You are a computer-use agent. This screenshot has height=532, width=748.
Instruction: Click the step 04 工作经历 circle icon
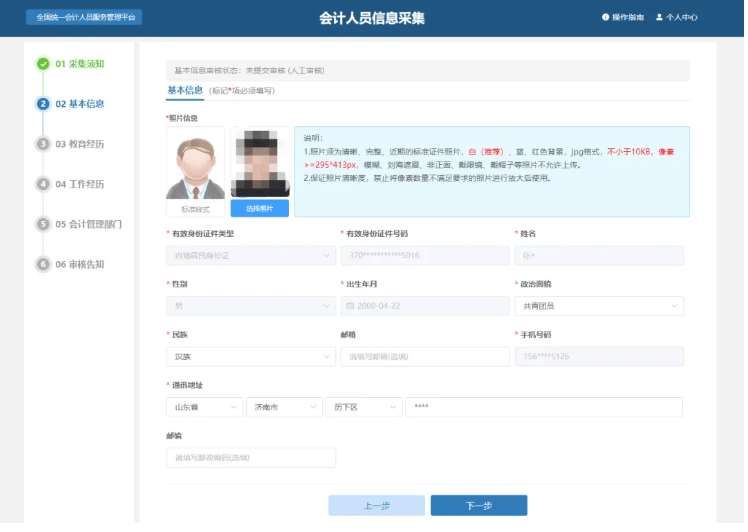[x=43, y=184]
